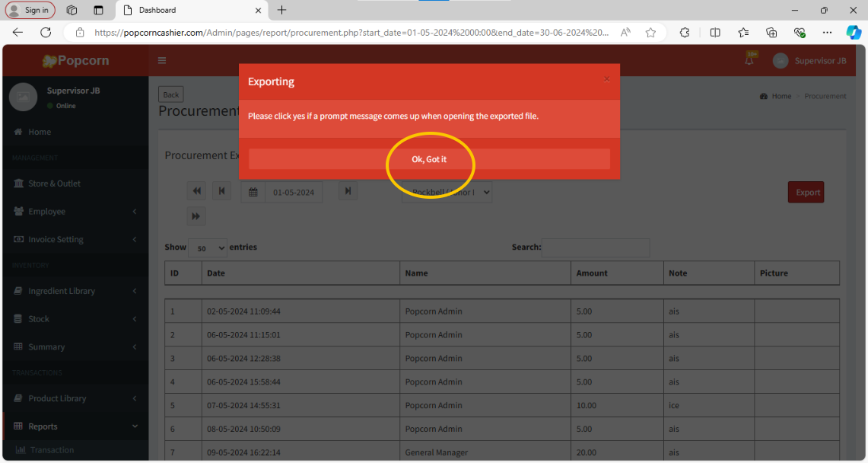Open Store & Outlet menu item
The image size is (868, 463).
click(75, 184)
